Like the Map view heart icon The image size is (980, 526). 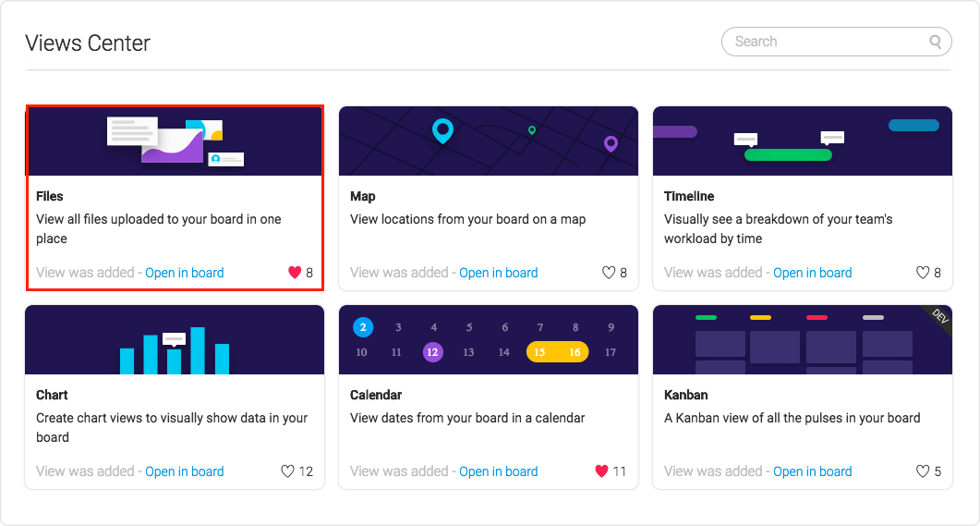pyautogui.click(x=609, y=273)
